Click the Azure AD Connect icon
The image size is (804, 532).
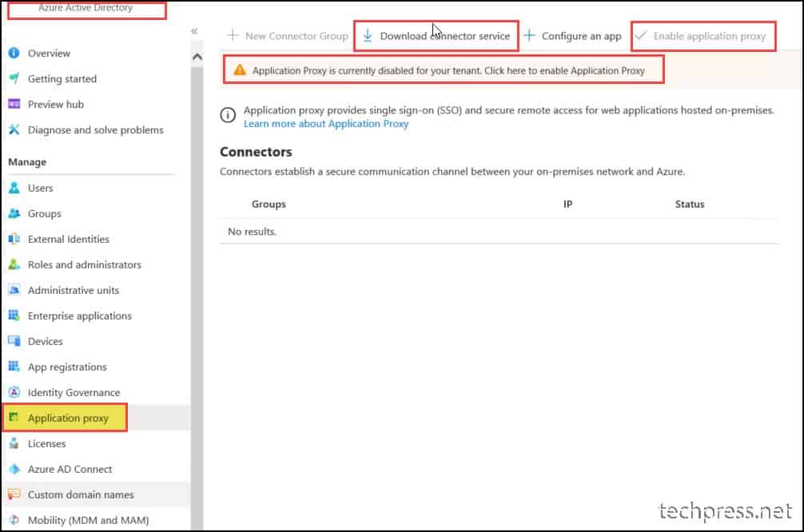click(14, 469)
